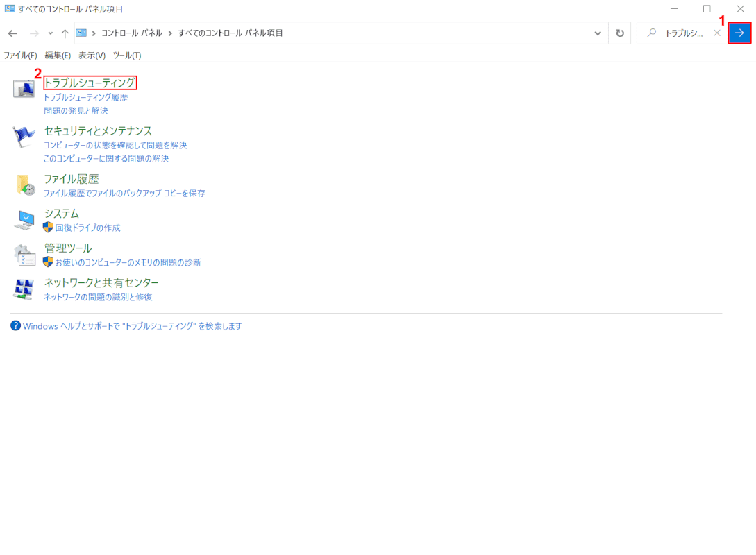Click the File History folder icon
This screenshot has width=756, height=555.
[25, 185]
